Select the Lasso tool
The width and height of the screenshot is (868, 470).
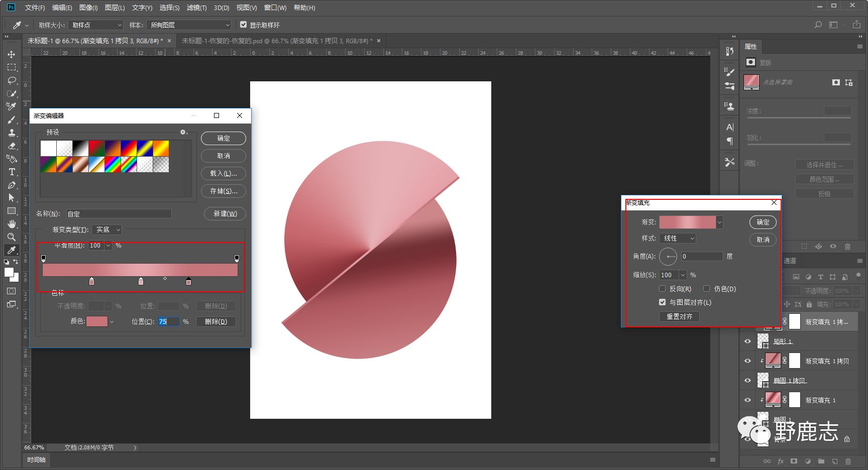pos(11,80)
